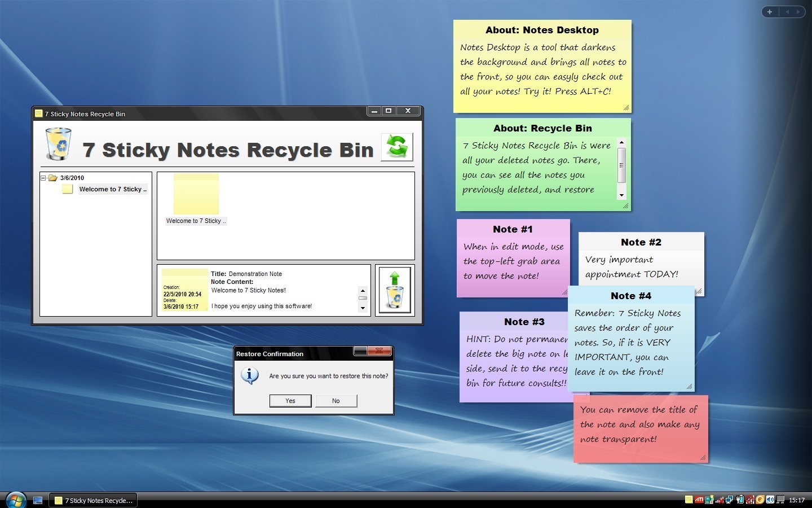Click the volume icon in the system tray
This screenshot has width=812, height=508.
click(x=769, y=500)
